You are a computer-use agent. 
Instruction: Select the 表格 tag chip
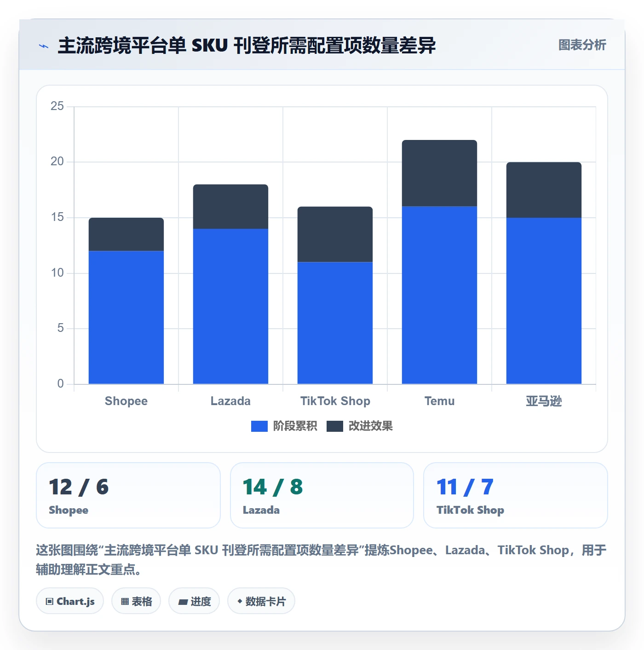click(x=136, y=601)
